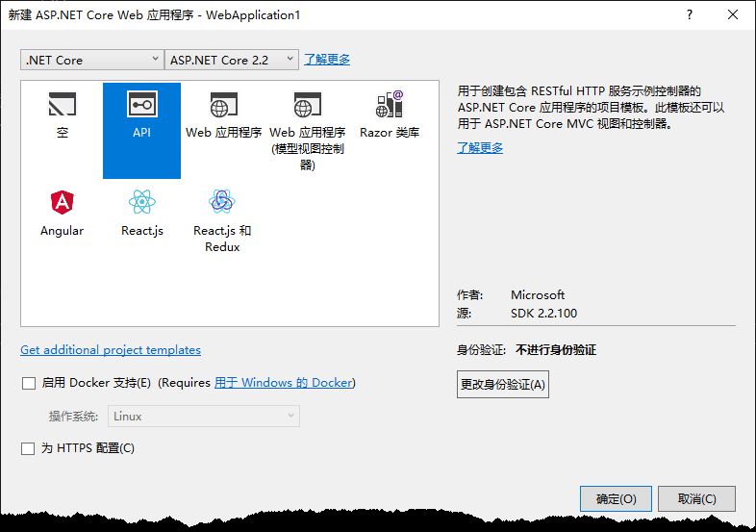The width and height of the screenshot is (756, 532).
Task: Choose the Web 应用程序 template icon
Action: point(224,104)
